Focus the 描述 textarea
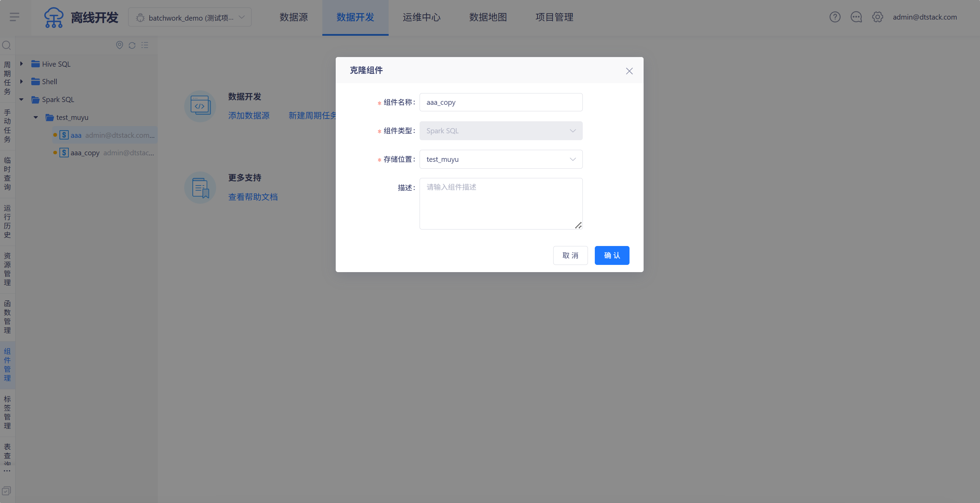The image size is (980, 503). [x=501, y=204]
